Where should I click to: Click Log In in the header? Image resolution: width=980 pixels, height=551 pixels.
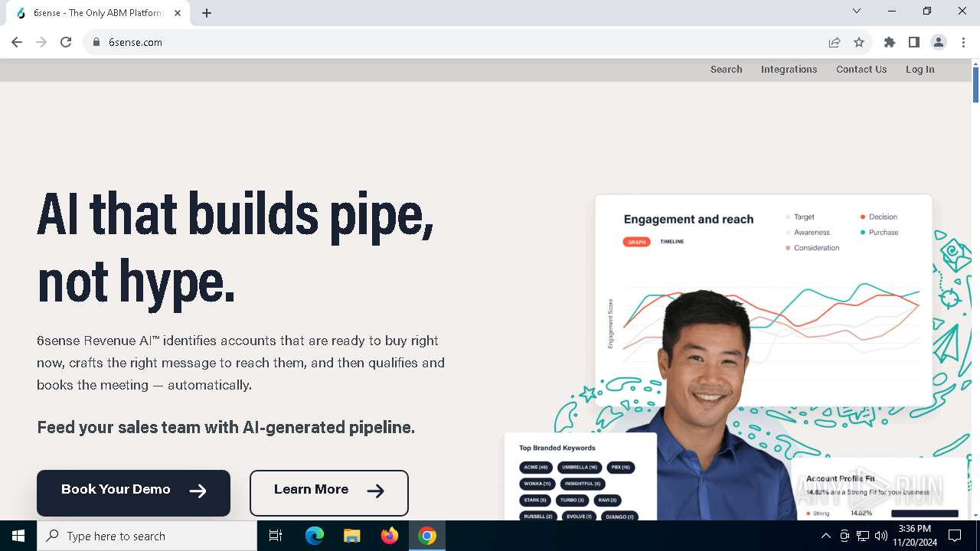tap(920, 69)
